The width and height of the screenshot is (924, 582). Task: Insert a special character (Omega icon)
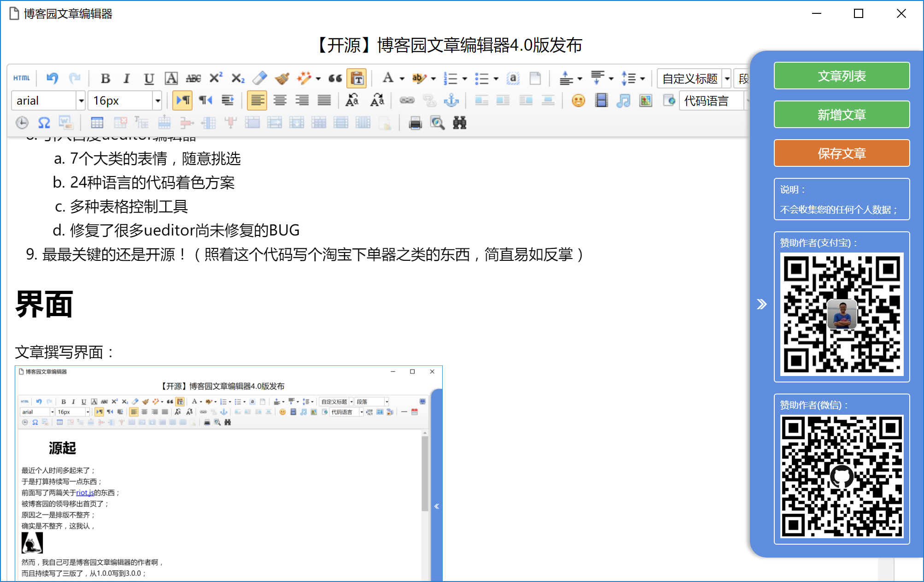tap(44, 123)
